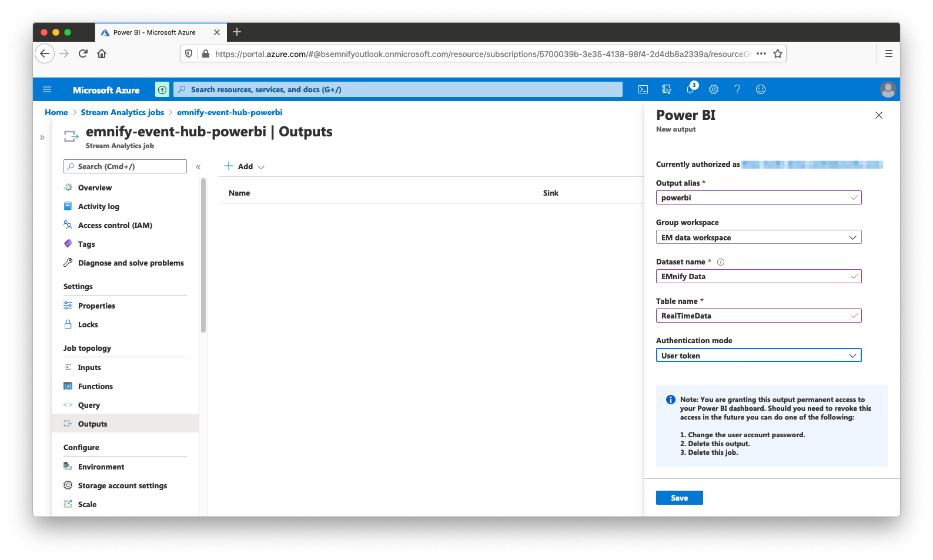The width and height of the screenshot is (933, 560).
Task: Open the notifications bell icon
Action: [x=690, y=89]
